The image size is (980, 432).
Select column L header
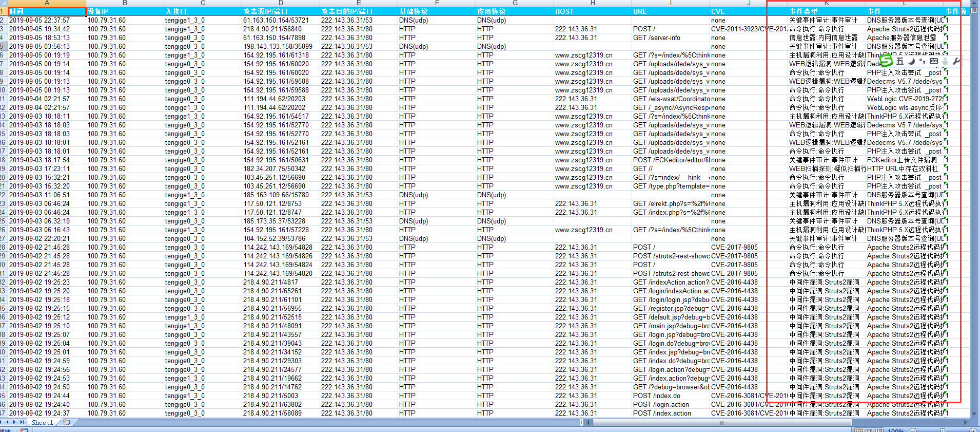[905, 3]
